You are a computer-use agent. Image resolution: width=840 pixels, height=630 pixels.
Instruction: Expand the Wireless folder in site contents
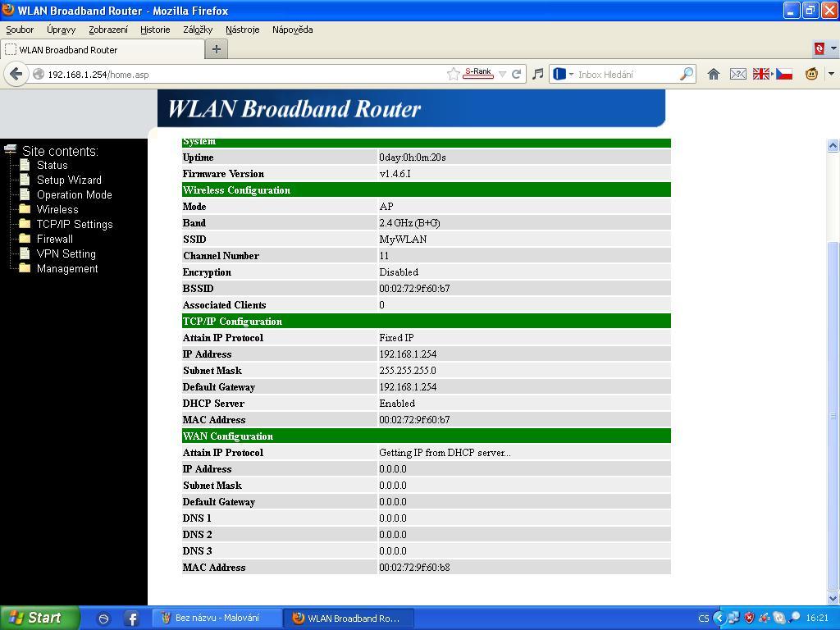pyautogui.click(x=57, y=209)
